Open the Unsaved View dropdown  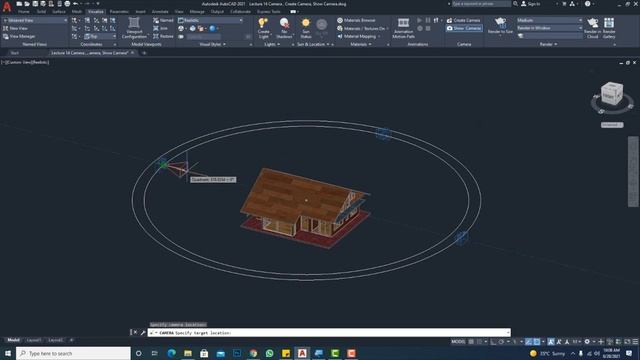click(x=35, y=20)
